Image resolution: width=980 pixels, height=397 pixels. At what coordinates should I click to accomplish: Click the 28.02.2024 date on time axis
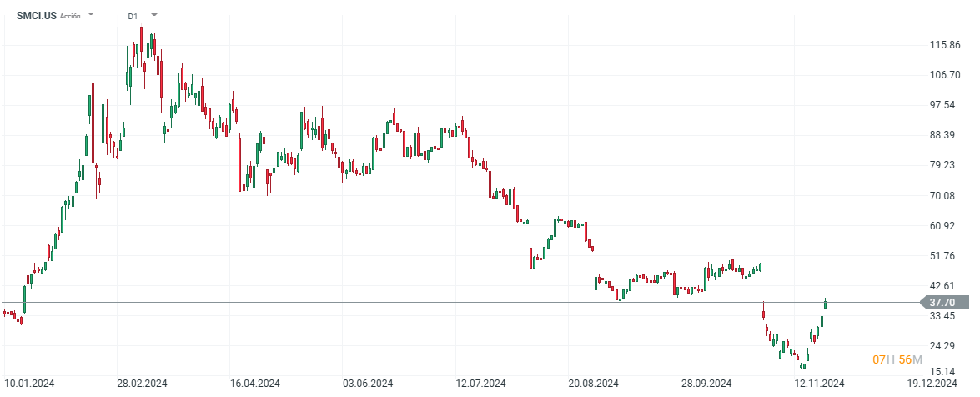pyautogui.click(x=142, y=384)
